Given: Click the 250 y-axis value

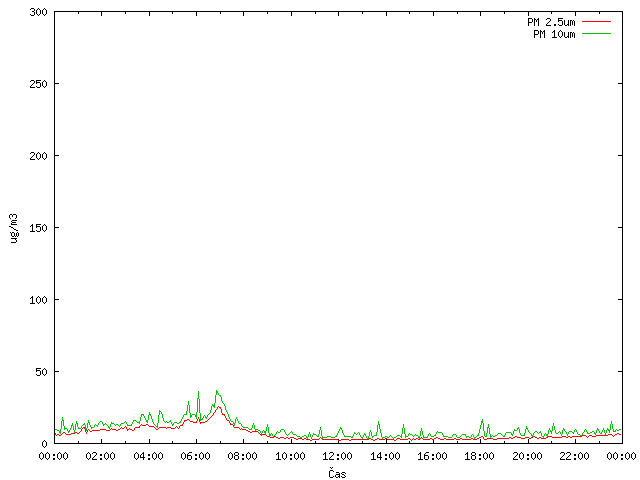Looking at the screenshot, I should 38,84.
